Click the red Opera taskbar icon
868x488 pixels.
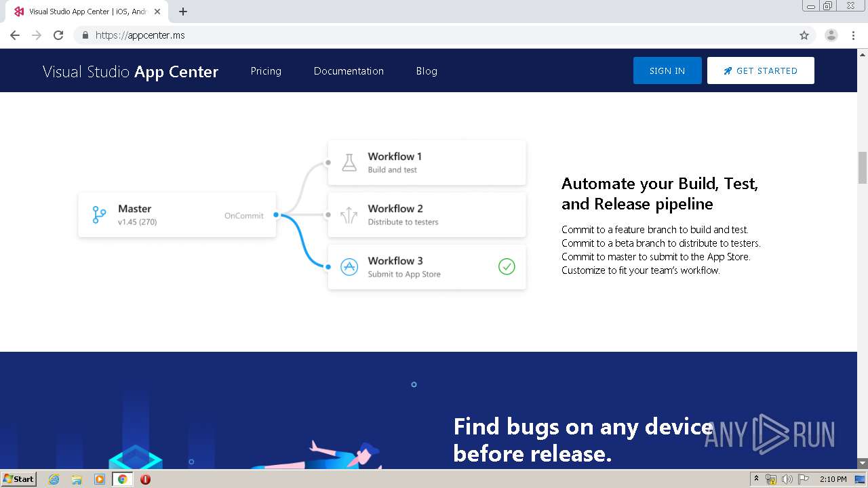pos(145,479)
